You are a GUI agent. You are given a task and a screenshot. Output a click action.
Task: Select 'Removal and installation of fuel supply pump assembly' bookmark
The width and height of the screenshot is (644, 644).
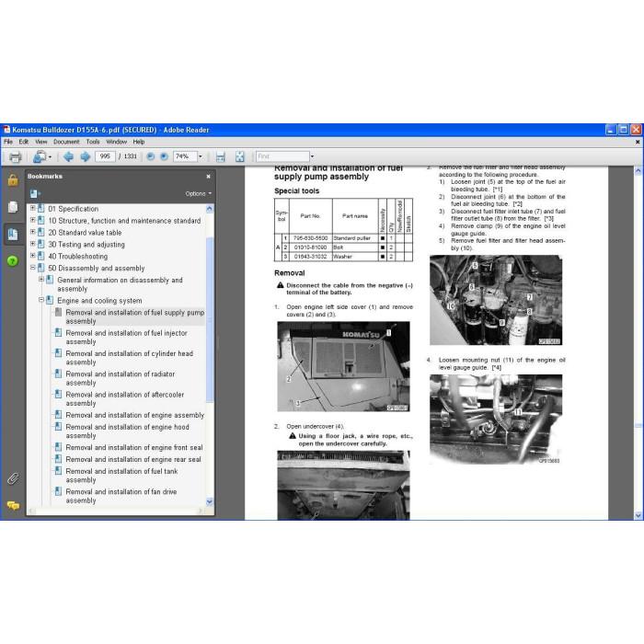(134, 316)
